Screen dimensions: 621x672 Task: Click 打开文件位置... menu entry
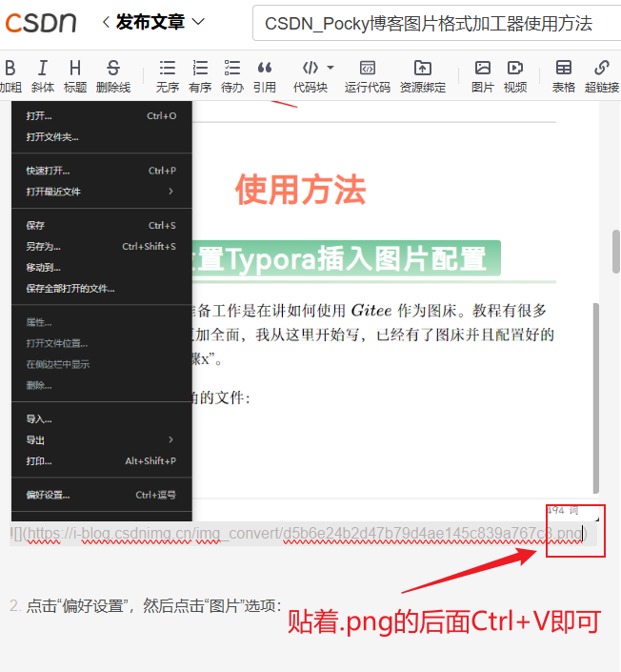pyautogui.click(x=102, y=343)
